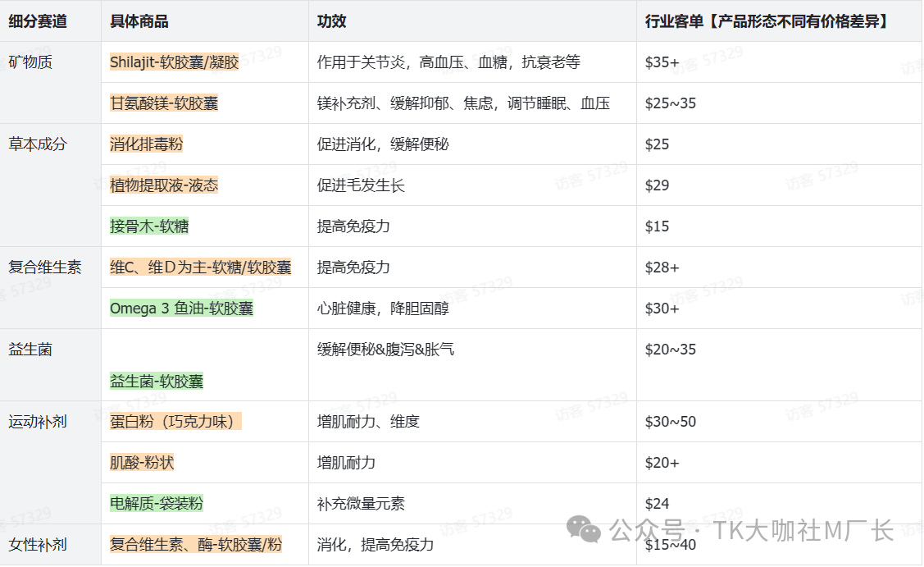924x567 pixels.
Task: Select the Shilajit-软胶囊/凝胶 product cell
Action: [x=174, y=62]
